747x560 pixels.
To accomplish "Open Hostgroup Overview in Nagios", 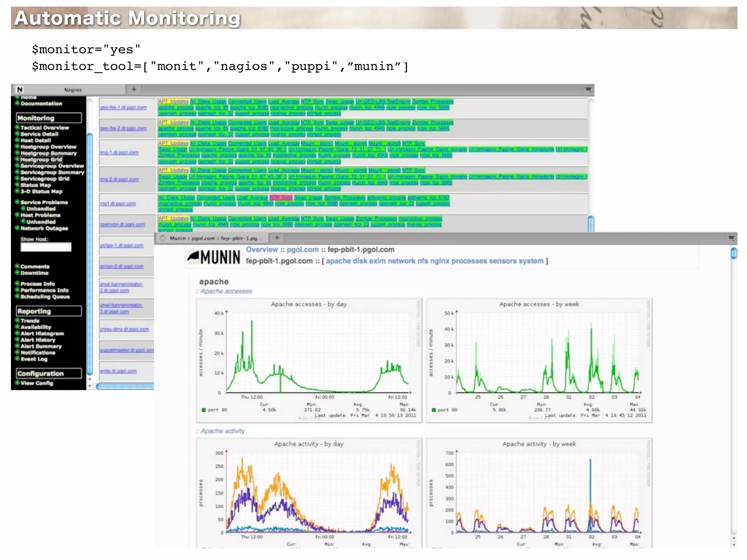I will (49, 147).
